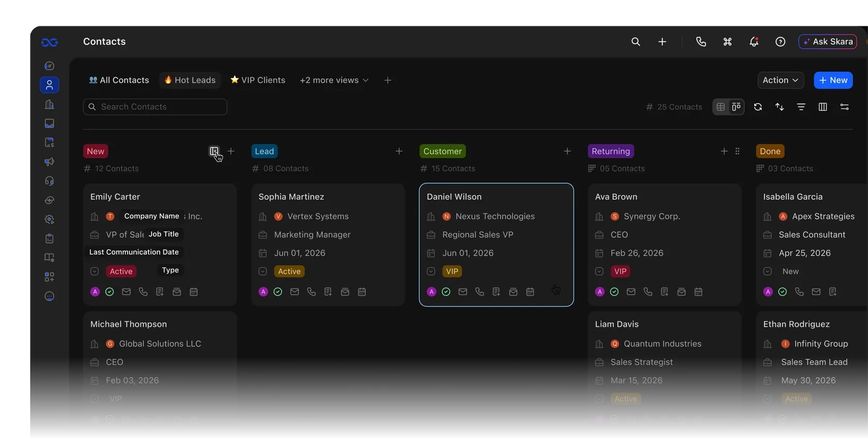Click the email icon on Sophia Martinez card
Viewport: 868px width, 439px height.
pyautogui.click(x=295, y=292)
